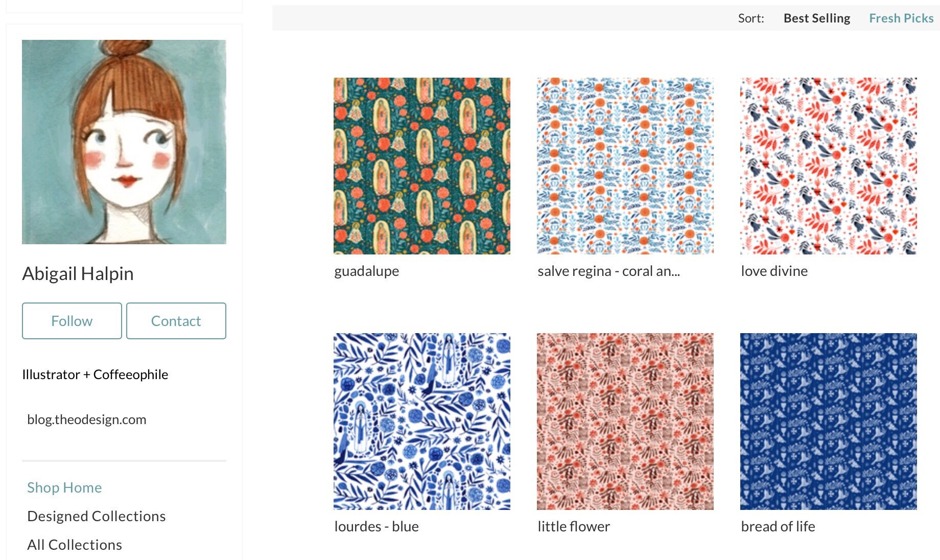Open the lourdes - blue pattern thumbnail
The height and width of the screenshot is (560, 940).
(422, 422)
